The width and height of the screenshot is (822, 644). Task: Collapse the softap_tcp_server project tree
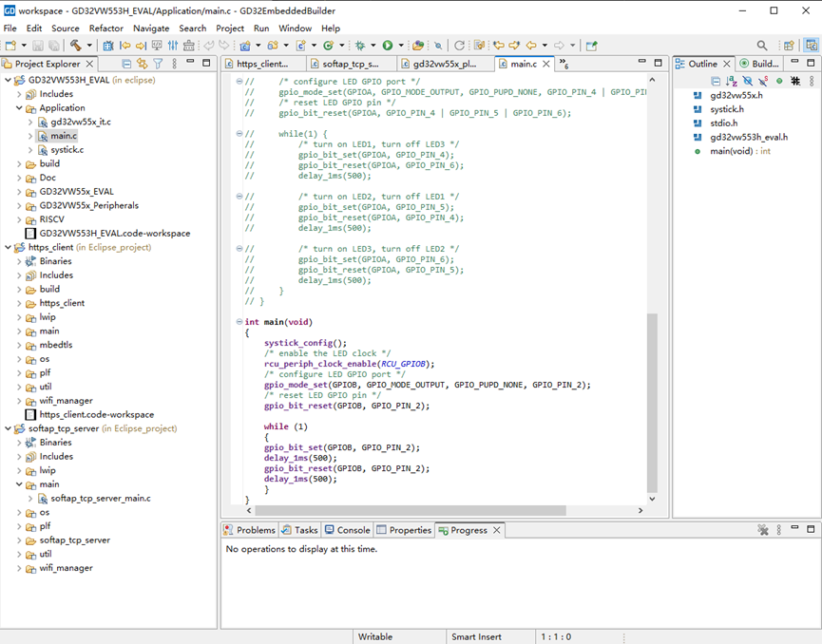[x=9, y=428]
